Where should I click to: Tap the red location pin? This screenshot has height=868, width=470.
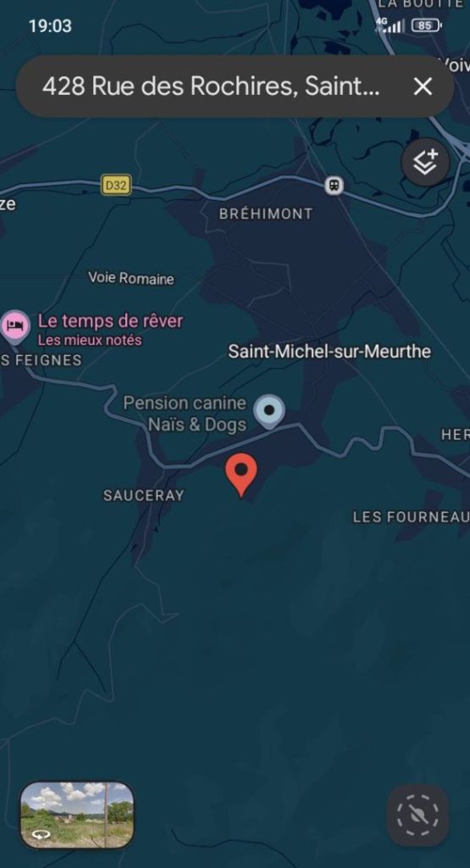[241, 475]
